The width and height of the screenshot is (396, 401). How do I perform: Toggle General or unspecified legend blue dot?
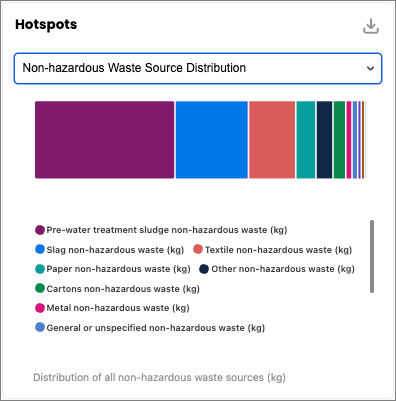pyautogui.click(x=40, y=327)
